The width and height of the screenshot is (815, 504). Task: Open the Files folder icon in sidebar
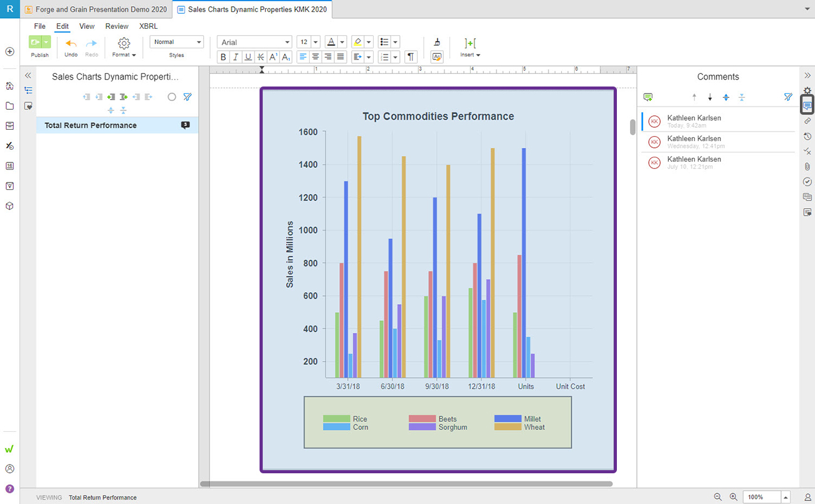pos(9,105)
